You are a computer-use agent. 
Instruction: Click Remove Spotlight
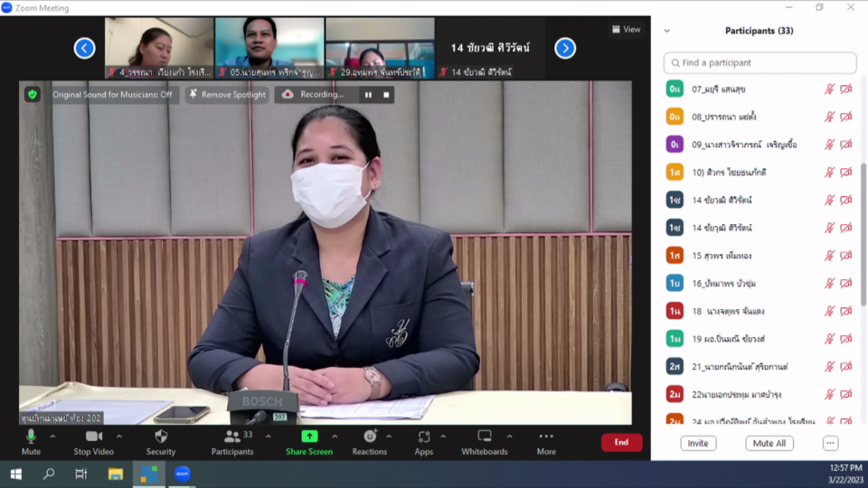(228, 95)
